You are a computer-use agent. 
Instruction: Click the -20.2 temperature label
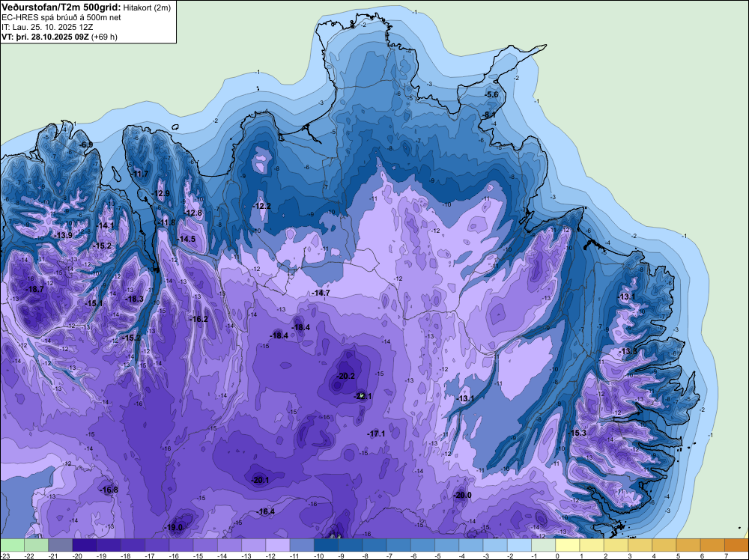coord(345,376)
